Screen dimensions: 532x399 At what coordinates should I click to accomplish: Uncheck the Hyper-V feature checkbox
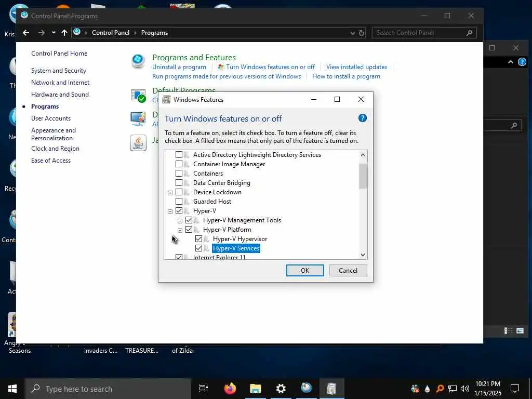(x=179, y=211)
